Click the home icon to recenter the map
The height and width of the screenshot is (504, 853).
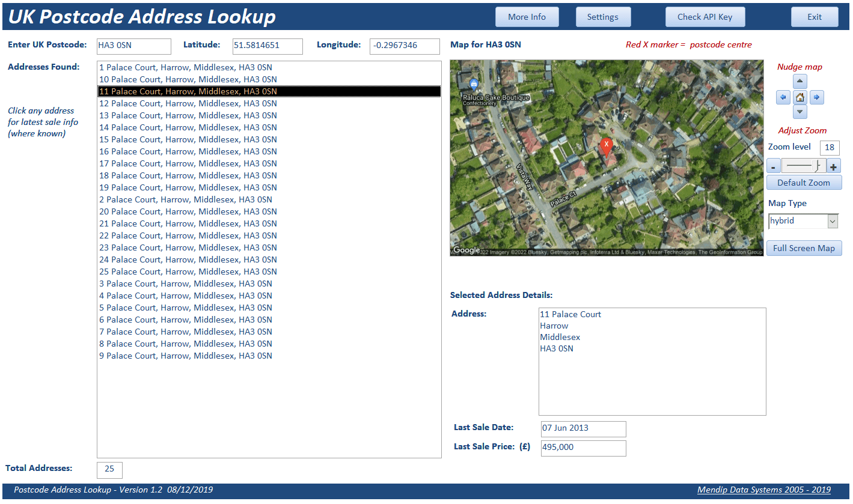(799, 97)
